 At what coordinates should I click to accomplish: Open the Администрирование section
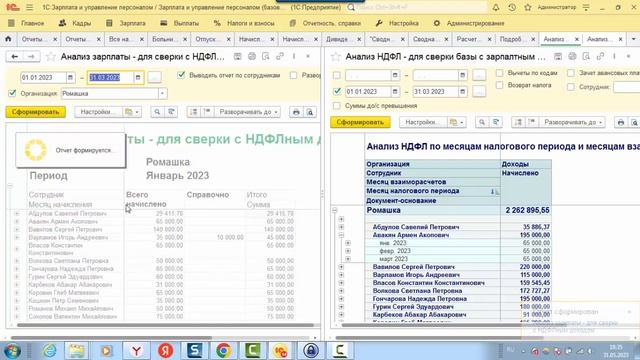point(469,23)
